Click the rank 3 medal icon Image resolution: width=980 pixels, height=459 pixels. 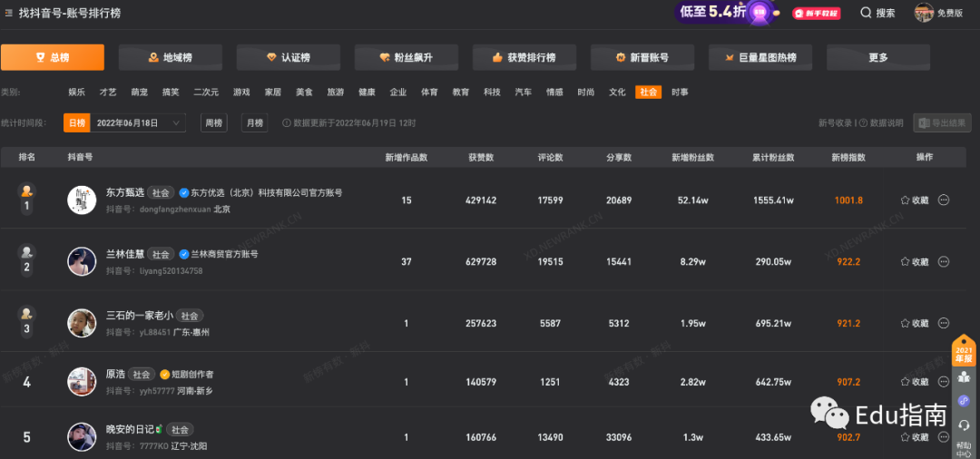26,314
